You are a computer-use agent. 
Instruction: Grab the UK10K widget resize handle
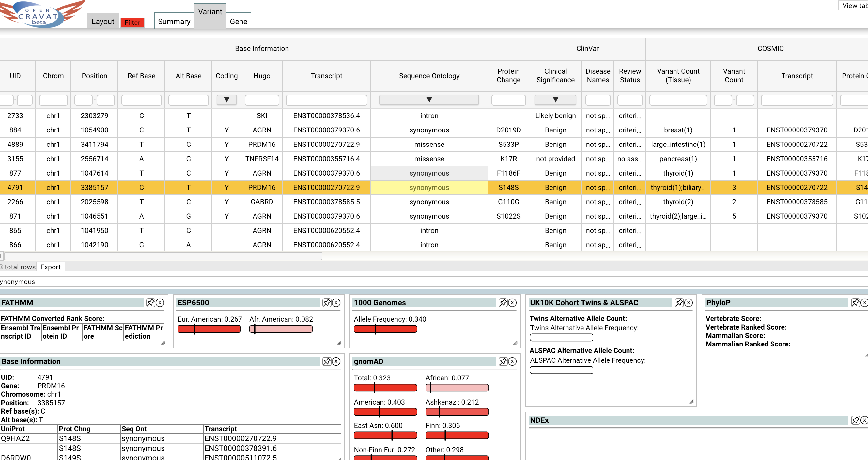pyautogui.click(x=691, y=401)
